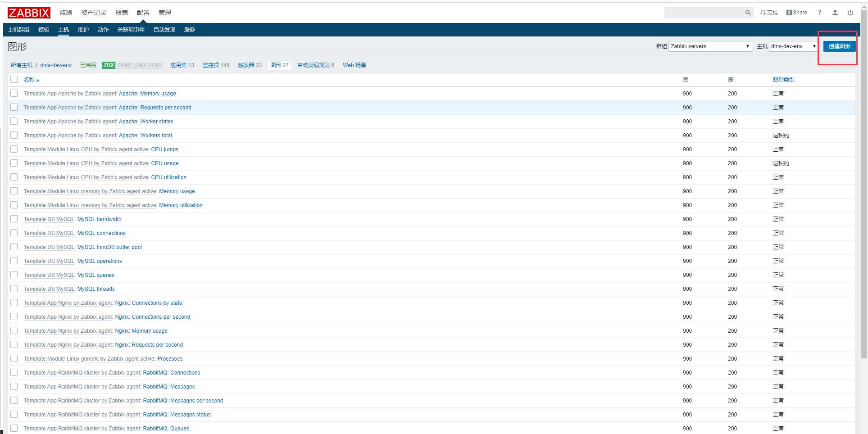Go to the 关联项事件 submenu
The width and height of the screenshot is (868, 434).
point(131,30)
